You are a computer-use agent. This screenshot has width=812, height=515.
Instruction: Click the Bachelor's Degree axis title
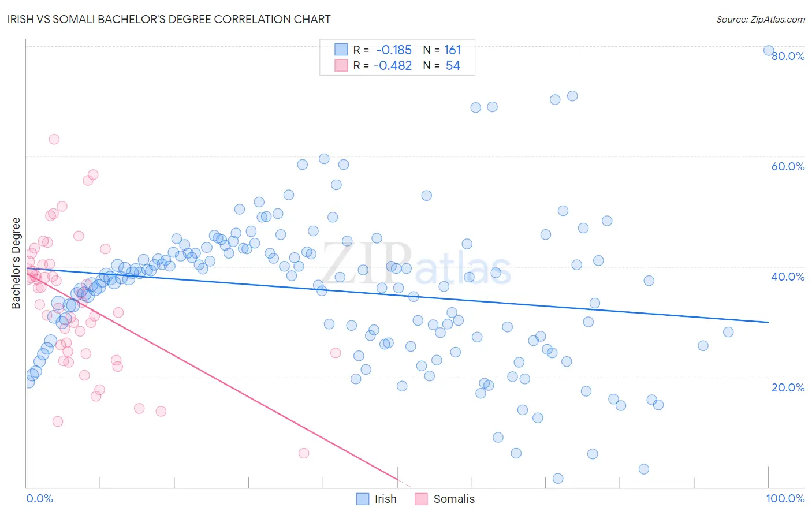point(16,263)
